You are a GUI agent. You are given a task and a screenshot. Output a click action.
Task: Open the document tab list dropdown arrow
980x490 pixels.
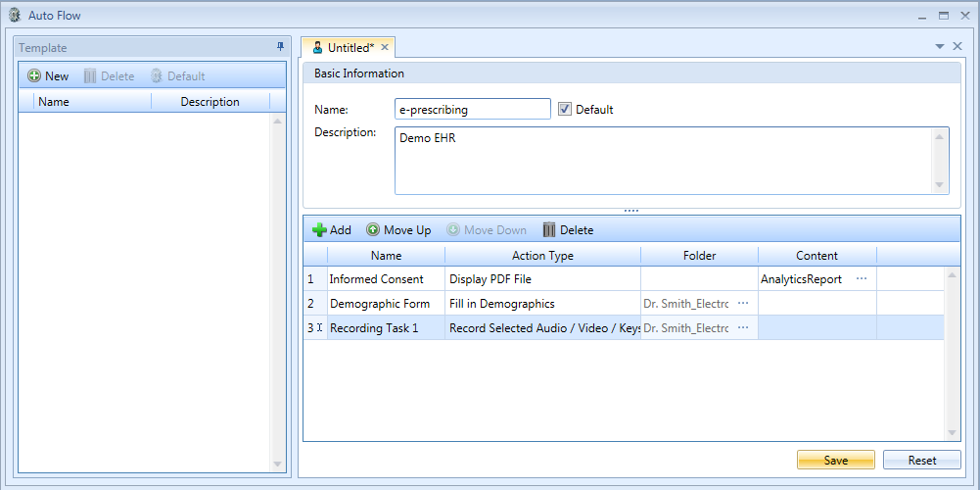(940, 47)
